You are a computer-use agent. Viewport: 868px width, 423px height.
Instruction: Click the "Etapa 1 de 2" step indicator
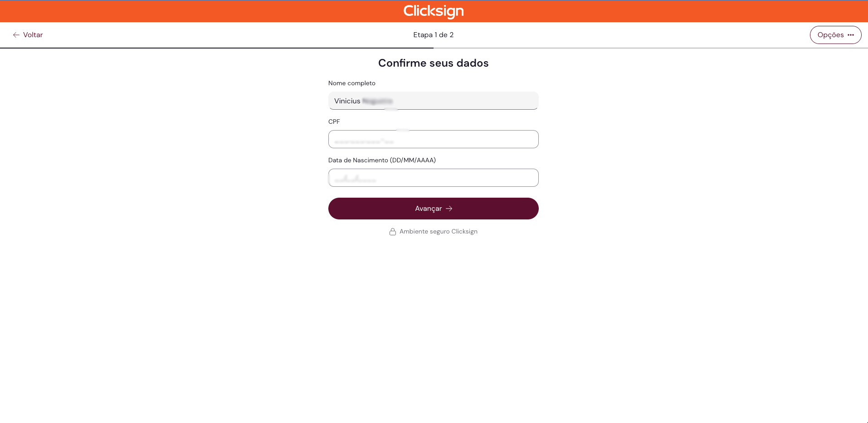(x=433, y=35)
